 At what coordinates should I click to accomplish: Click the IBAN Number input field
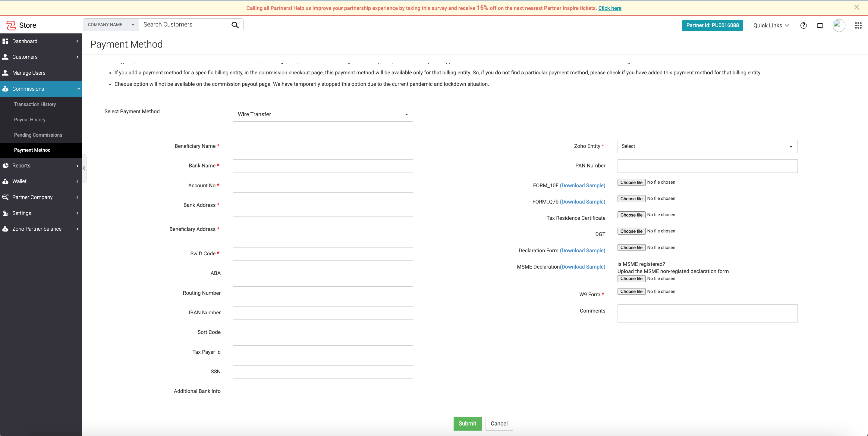pos(322,313)
